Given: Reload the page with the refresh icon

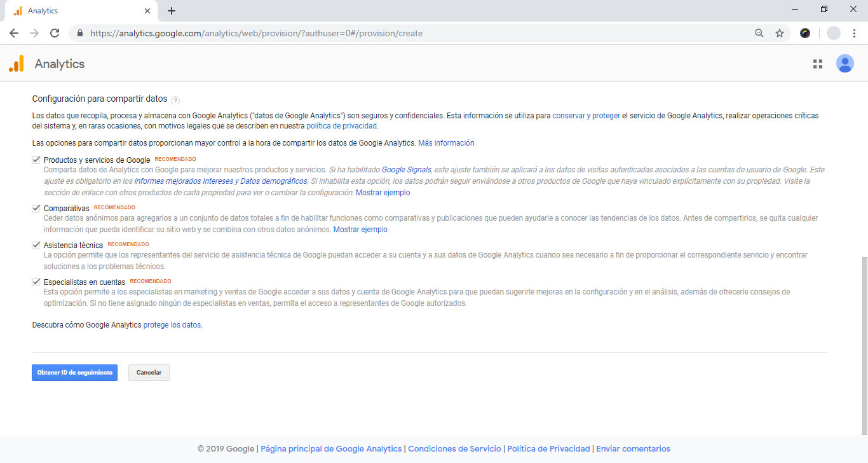Looking at the screenshot, I should click(55, 33).
